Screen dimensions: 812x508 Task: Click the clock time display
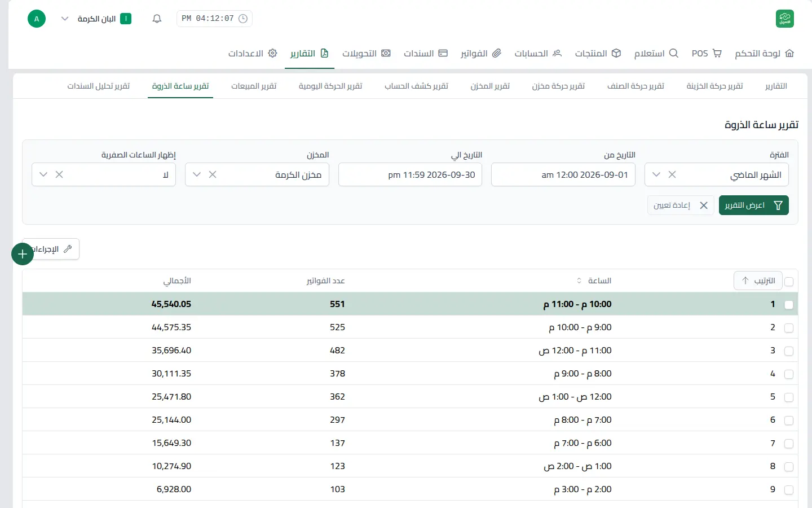point(214,19)
